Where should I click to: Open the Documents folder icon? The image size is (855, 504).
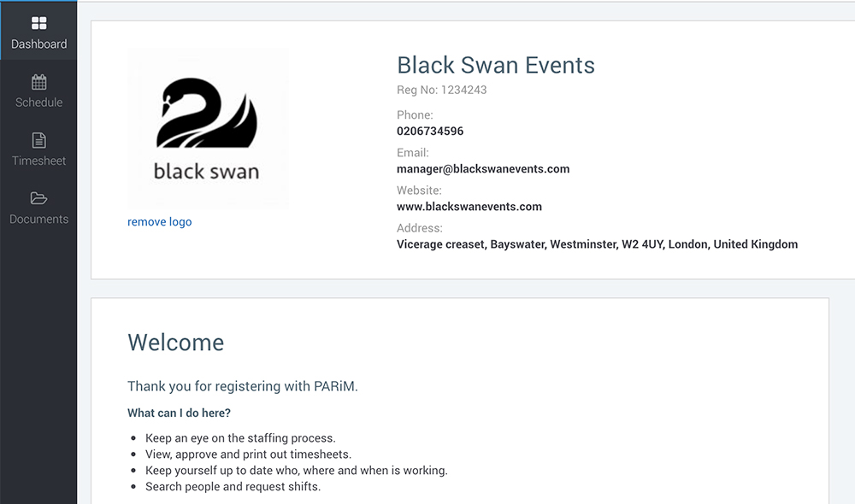[x=38, y=198]
